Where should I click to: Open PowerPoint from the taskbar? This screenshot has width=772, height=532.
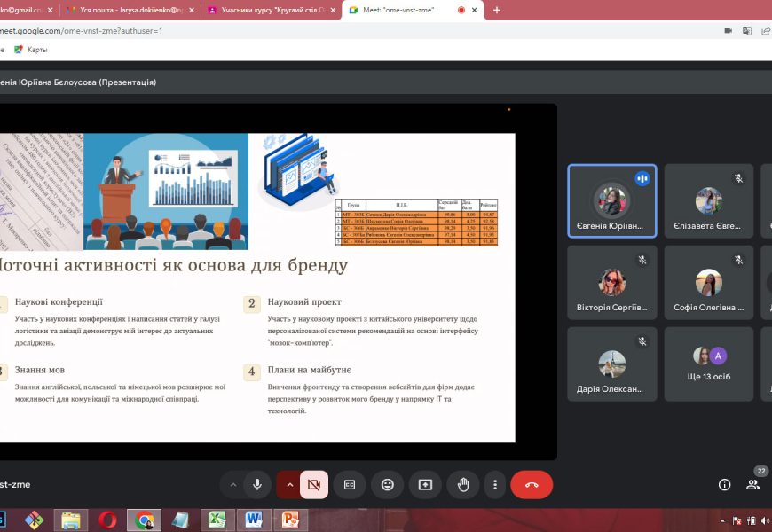click(289, 520)
